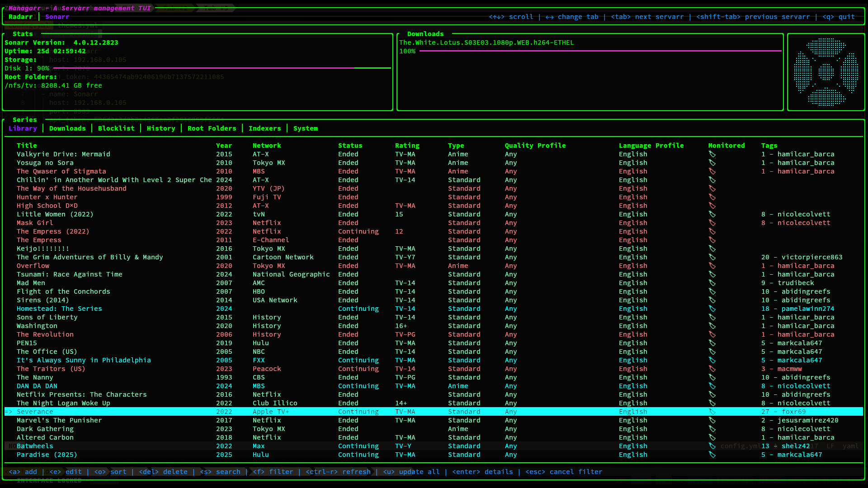The width and height of the screenshot is (868, 488).
Task: Click the monitored icon next to Severance
Action: [712, 412]
